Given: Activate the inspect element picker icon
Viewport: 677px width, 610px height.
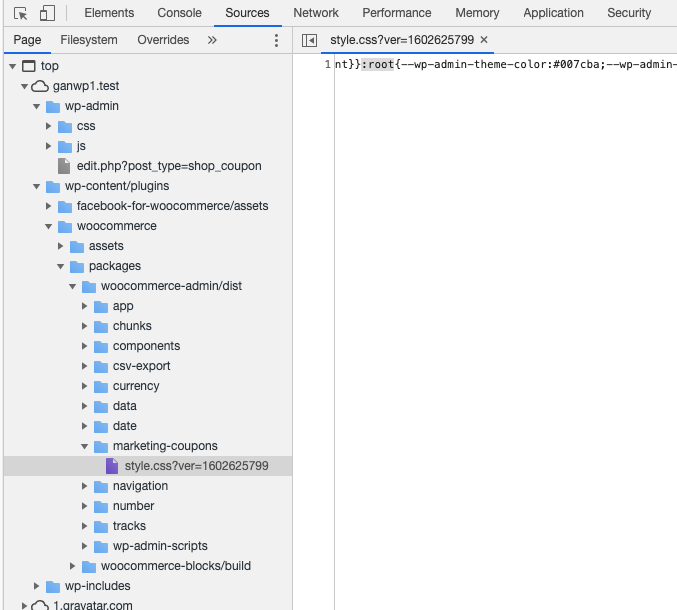Looking at the screenshot, I should pos(20,13).
